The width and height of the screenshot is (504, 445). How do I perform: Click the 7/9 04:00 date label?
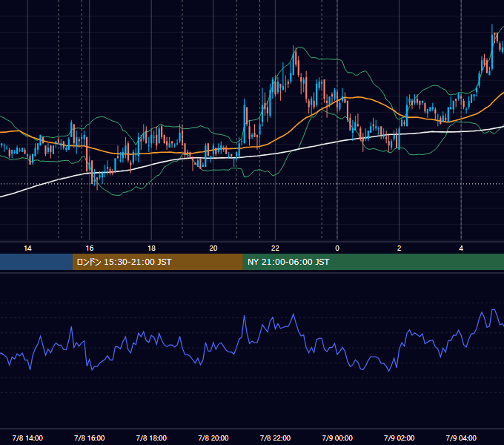[461, 438]
